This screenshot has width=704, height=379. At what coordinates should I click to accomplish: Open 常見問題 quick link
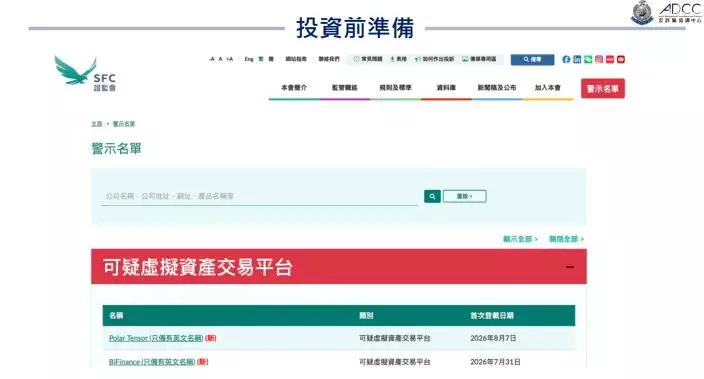coord(368,59)
